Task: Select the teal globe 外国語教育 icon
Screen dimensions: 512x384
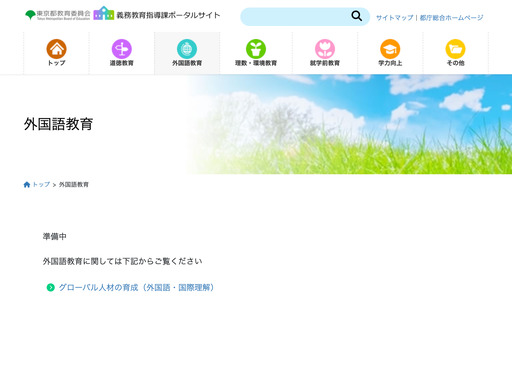Action: click(187, 49)
